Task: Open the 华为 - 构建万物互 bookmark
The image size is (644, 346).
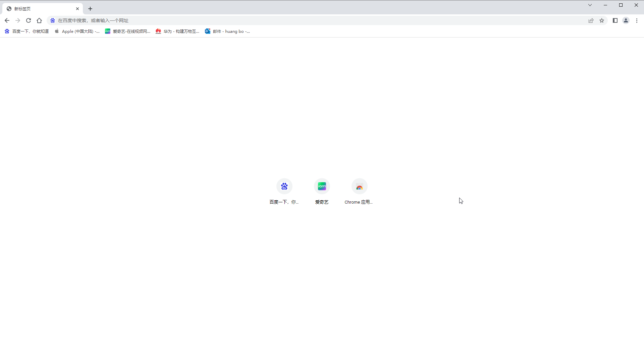Action: tap(177, 31)
